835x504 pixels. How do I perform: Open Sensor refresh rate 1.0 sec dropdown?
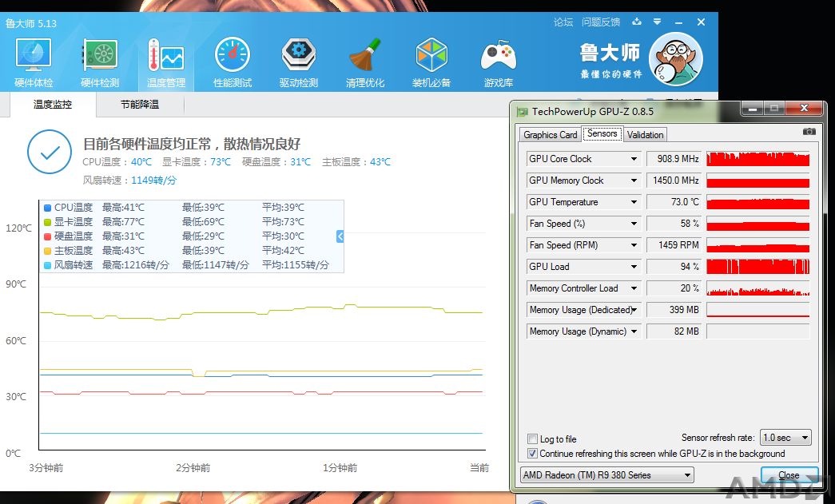(x=785, y=438)
